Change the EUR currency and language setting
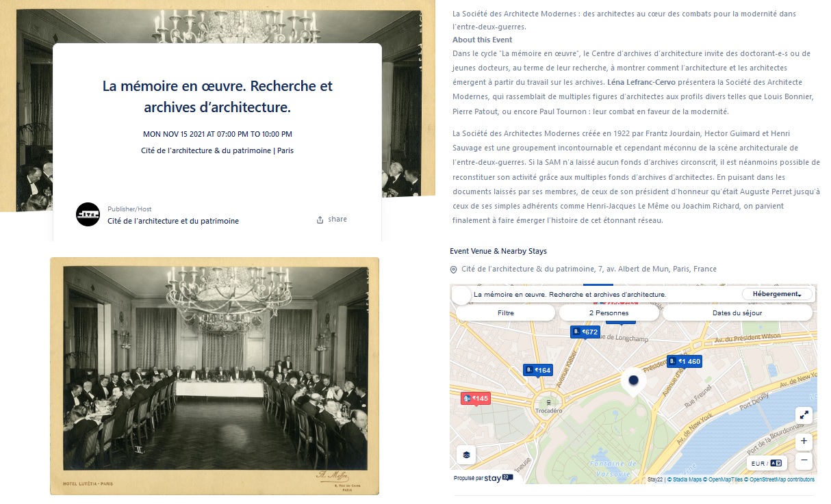 pos(766,463)
